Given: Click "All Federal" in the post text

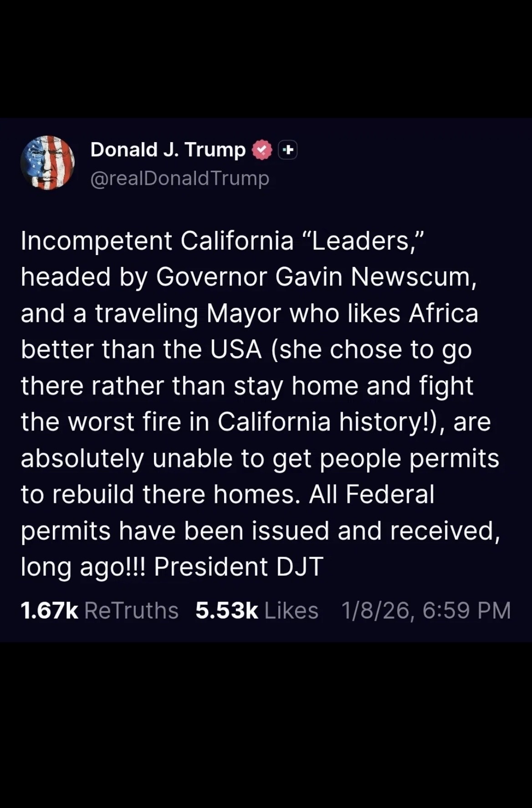Looking at the screenshot, I should click(371, 494).
